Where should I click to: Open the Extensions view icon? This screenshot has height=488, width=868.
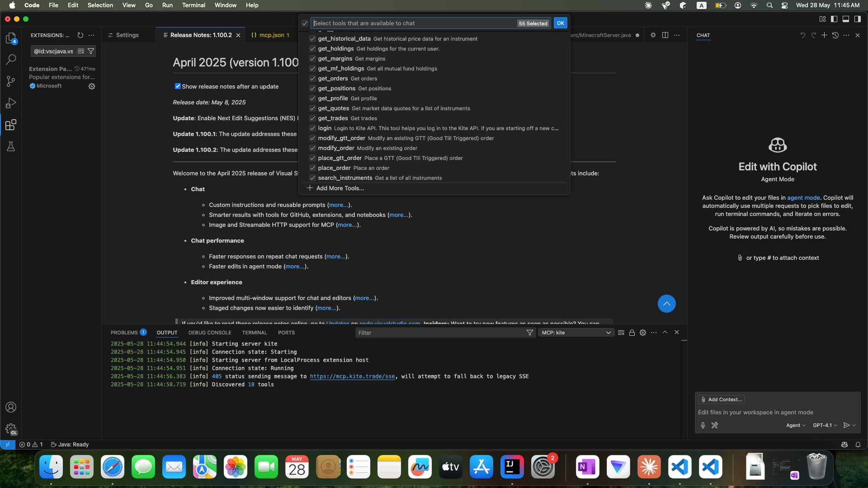pos(11,125)
